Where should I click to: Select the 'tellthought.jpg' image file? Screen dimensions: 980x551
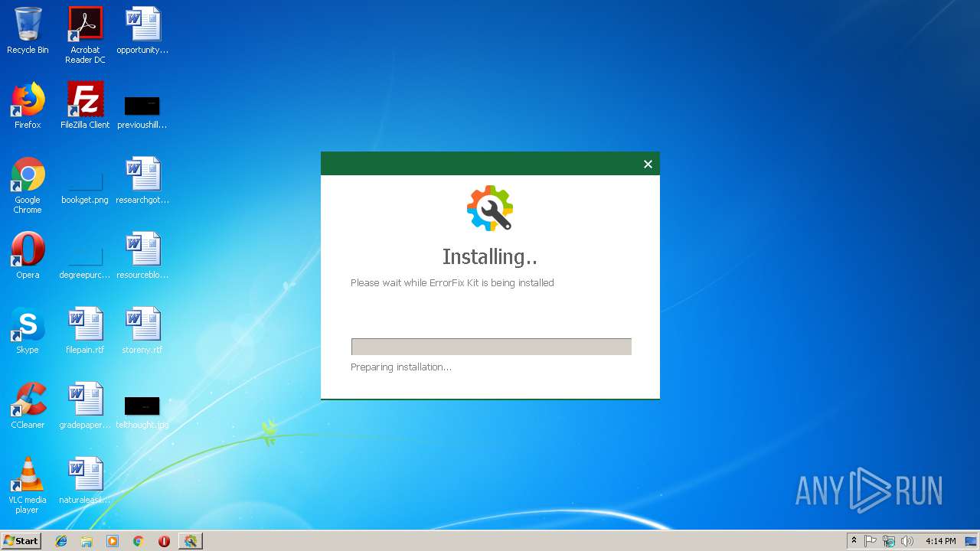pos(142,412)
